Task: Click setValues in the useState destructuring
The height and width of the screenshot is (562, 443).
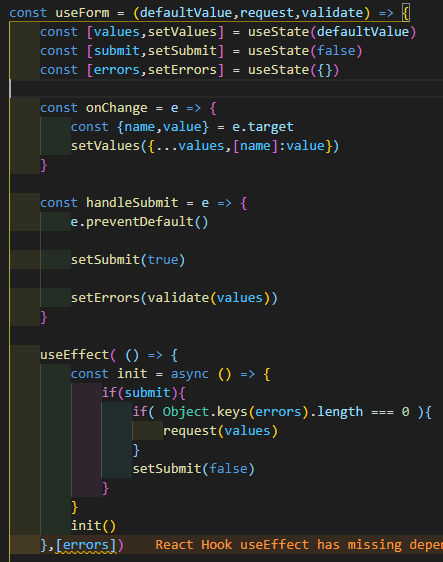Action: click(182, 32)
